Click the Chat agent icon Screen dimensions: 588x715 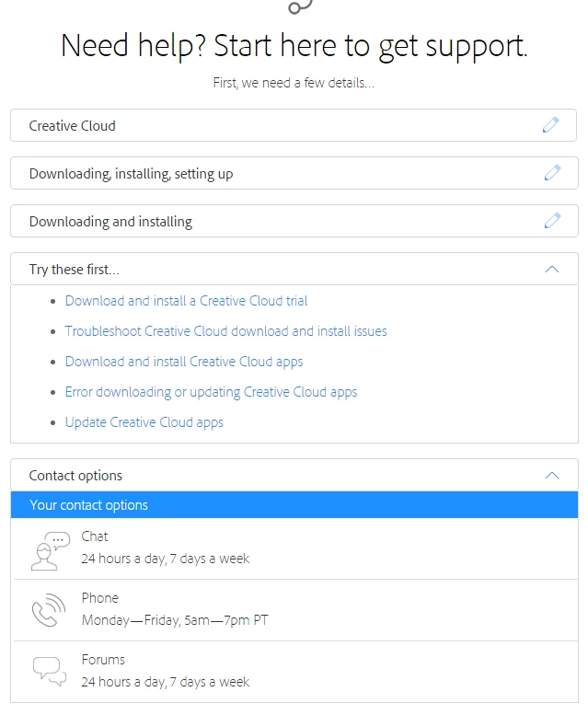click(49, 549)
